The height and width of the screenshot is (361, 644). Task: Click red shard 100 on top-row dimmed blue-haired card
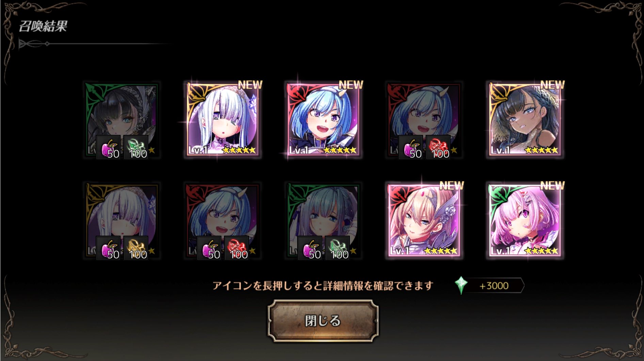[438, 147]
